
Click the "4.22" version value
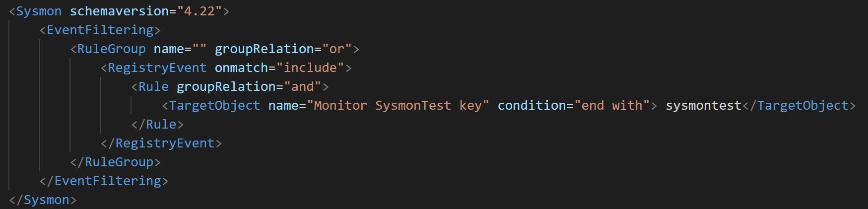(x=200, y=11)
